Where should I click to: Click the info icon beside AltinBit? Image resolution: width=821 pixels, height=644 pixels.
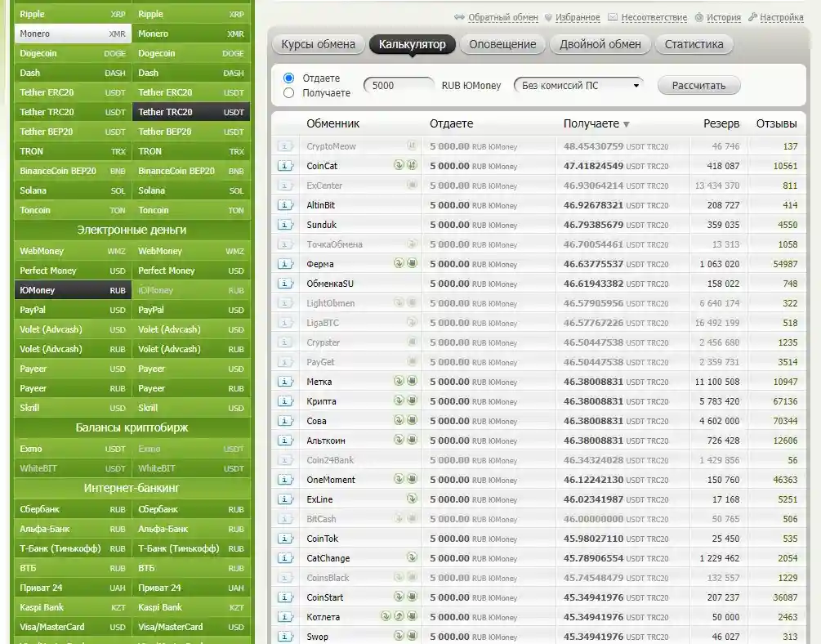pyautogui.click(x=285, y=205)
